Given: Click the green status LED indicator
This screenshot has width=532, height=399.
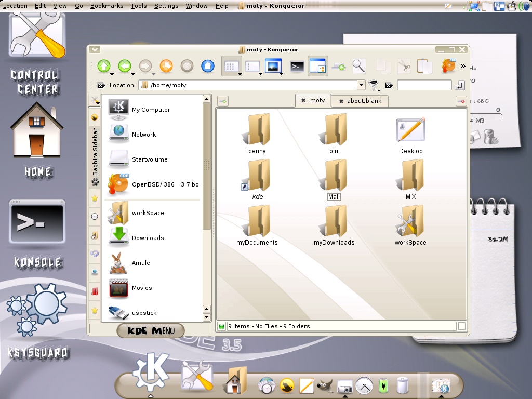Looking at the screenshot, I should 221,326.
